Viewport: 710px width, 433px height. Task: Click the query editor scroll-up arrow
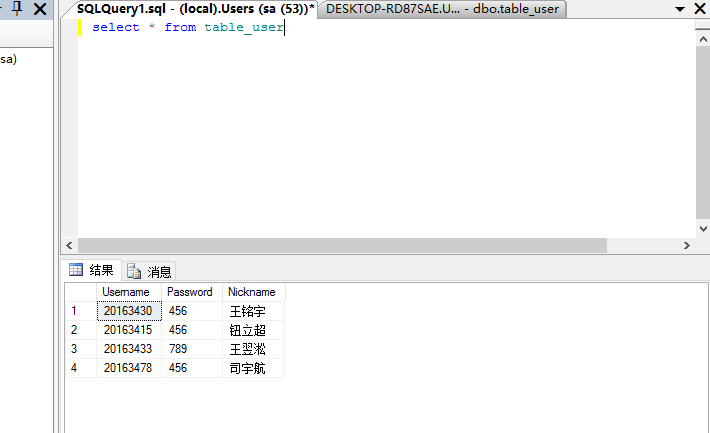[x=703, y=39]
